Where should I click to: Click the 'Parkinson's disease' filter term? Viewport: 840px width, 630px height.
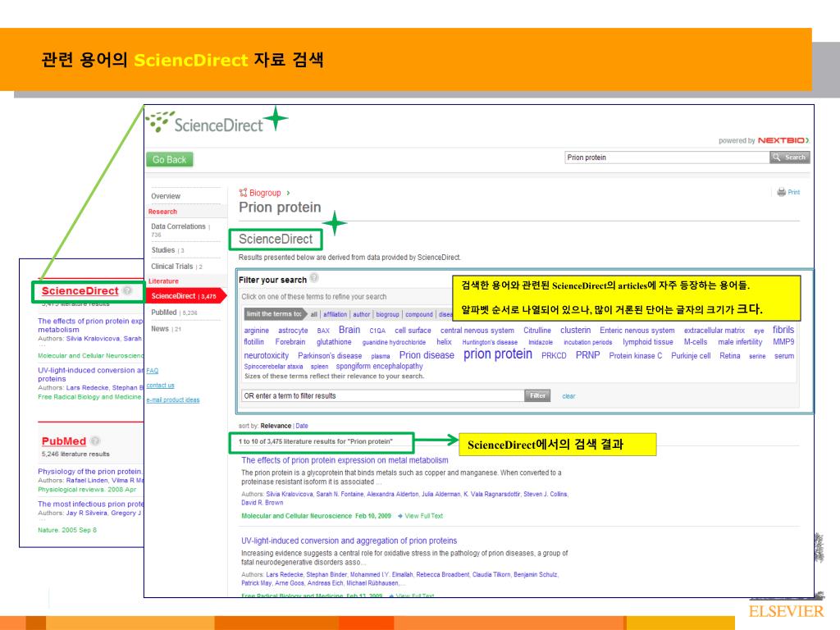pyautogui.click(x=330, y=356)
